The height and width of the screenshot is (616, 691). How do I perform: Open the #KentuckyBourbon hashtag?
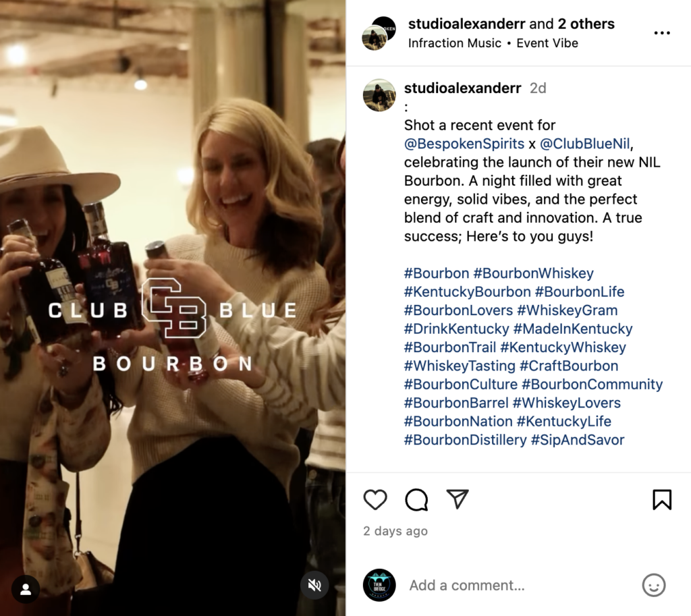tap(467, 291)
